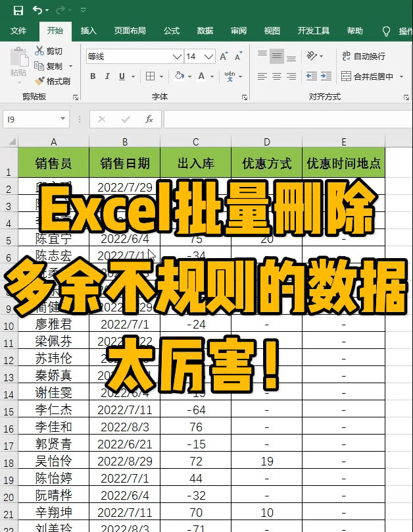Switch to the 插入 ribbon tab

point(88,31)
